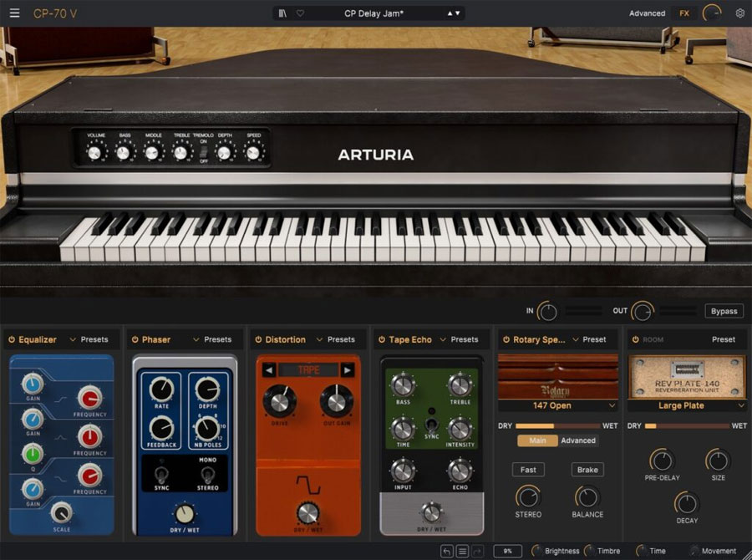Viewport: 752px width, 560px height.
Task: Click the Bypass button
Action: pos(724,310)
